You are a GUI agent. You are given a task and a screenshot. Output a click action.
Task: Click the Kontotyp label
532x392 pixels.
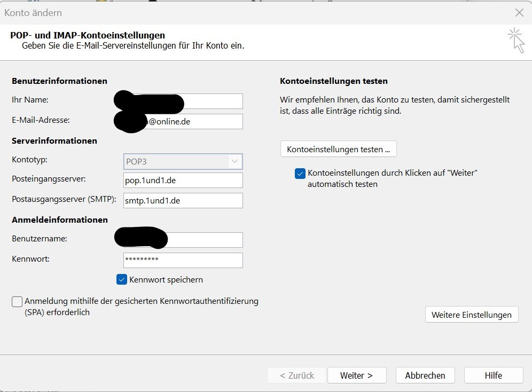[x=29, y=160]
